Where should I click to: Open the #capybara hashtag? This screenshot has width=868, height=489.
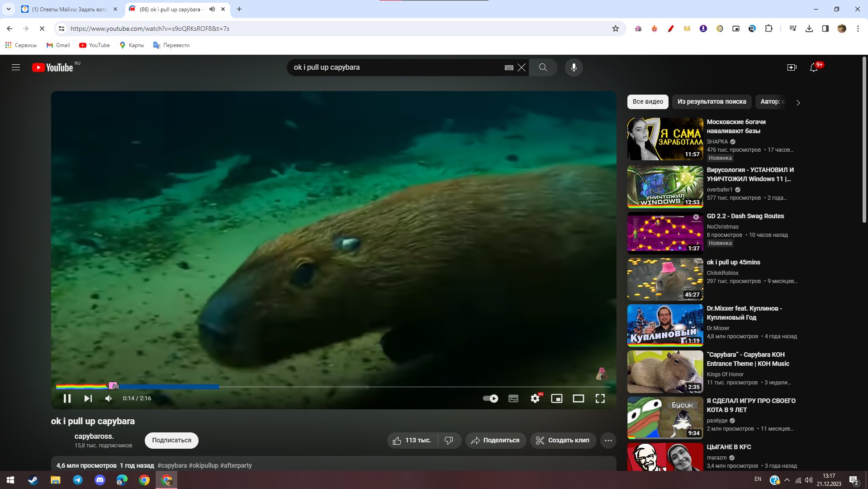(172, 465)
